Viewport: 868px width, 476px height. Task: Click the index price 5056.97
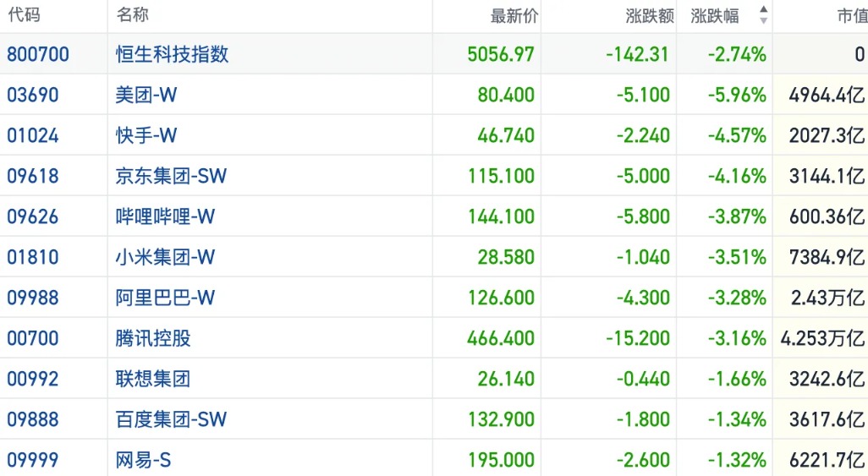(501, 54)
